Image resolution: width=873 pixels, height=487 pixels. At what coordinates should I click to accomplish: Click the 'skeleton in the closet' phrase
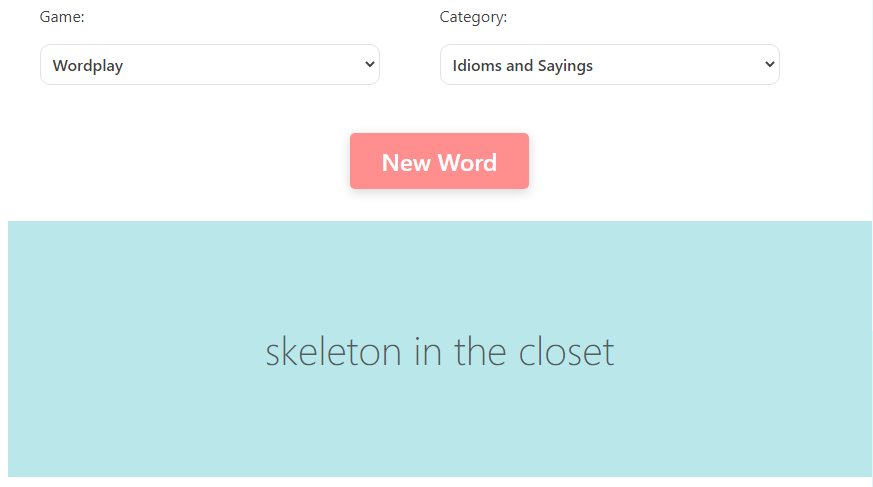click(440, 352)
